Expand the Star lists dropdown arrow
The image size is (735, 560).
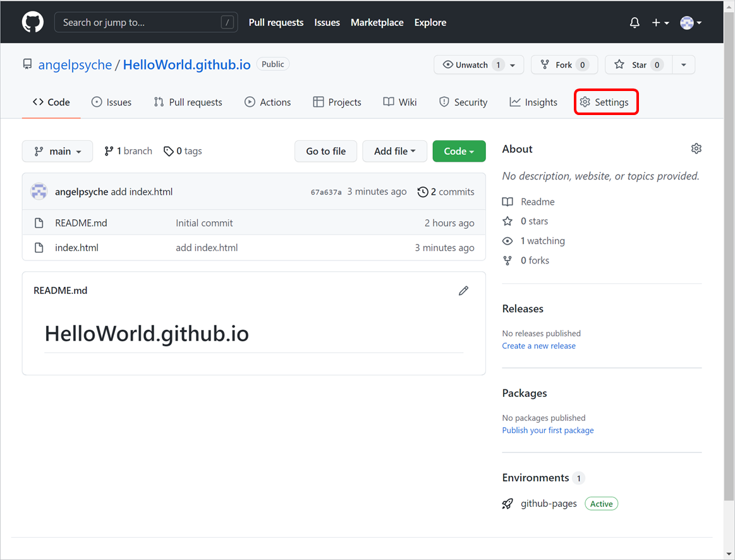click(683, 64)
